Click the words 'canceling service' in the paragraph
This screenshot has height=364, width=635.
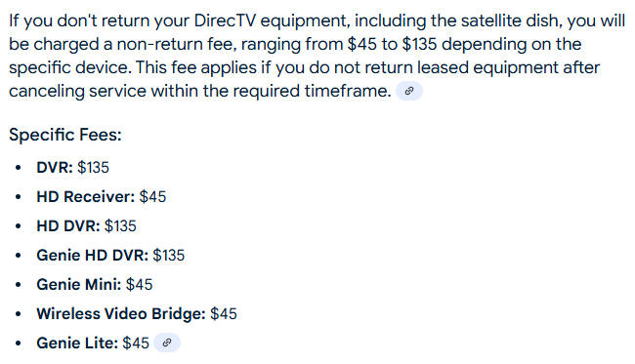77,91
